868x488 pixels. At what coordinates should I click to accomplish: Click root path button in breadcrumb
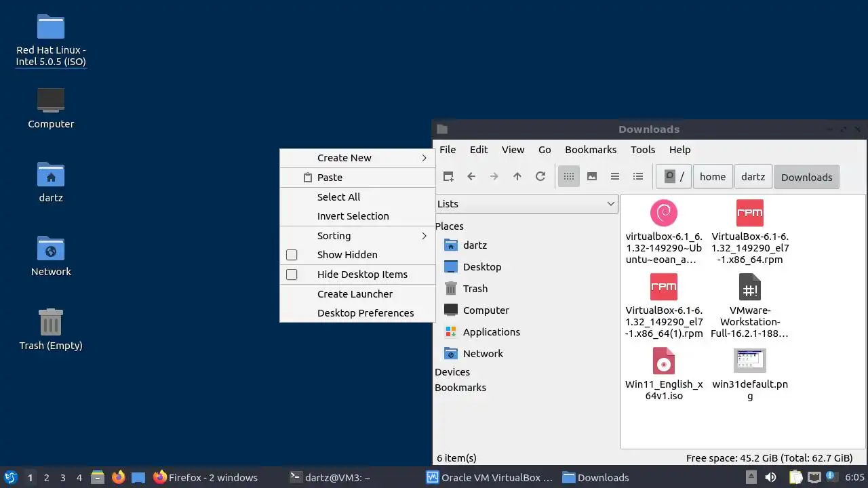click(x=673, y=177)
